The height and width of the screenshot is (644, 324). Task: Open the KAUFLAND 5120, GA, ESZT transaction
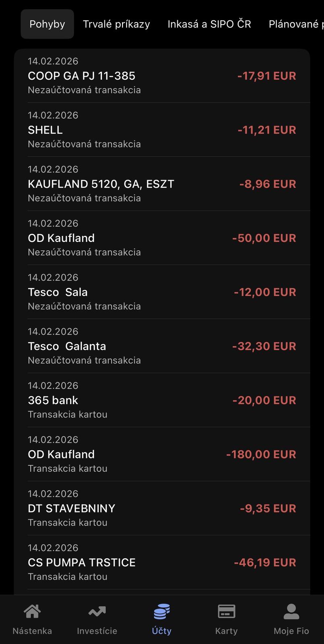[121, 184]
